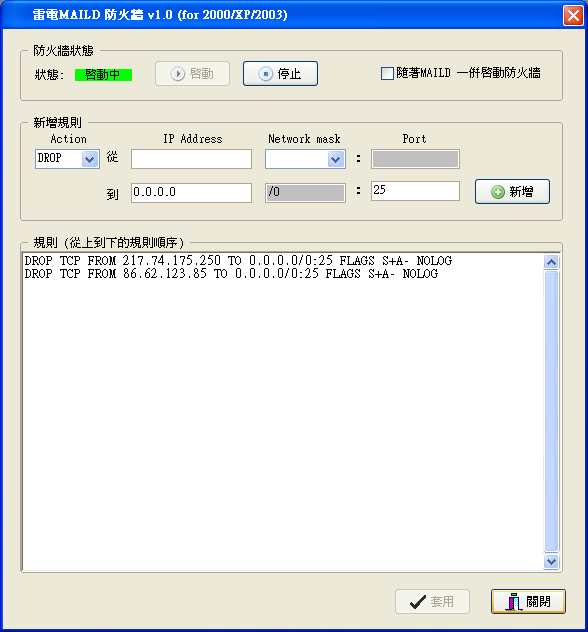The width and height of the screenshot is (588, 632).
Task: Enable 隨著MAILD 一併啓動防火牆 checkbox
Action: [387, 73]
